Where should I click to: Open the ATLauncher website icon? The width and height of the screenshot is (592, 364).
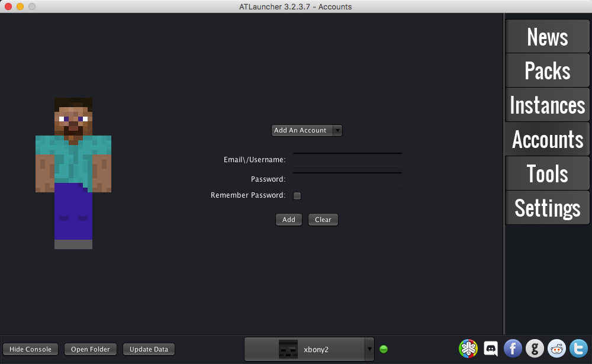pyautogui.click(x=468, y=349)
